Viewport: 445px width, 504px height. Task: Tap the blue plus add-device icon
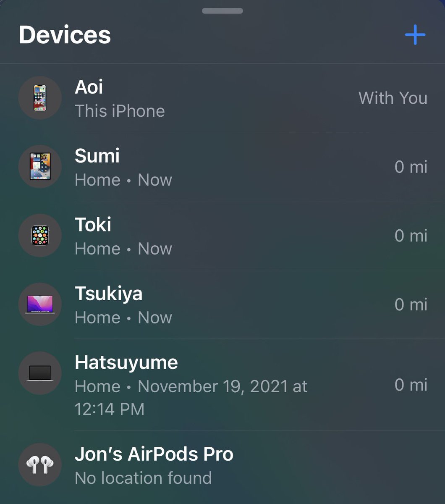tap(415, 35)
